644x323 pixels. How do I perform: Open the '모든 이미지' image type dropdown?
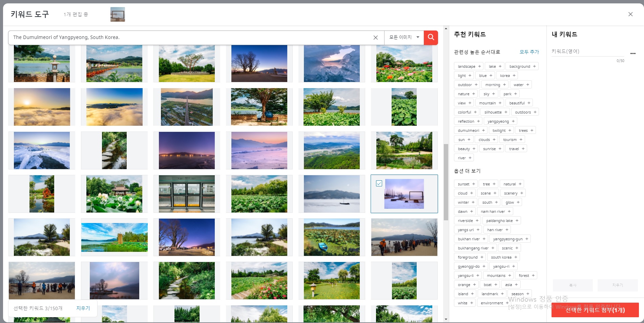coord(404,37)
